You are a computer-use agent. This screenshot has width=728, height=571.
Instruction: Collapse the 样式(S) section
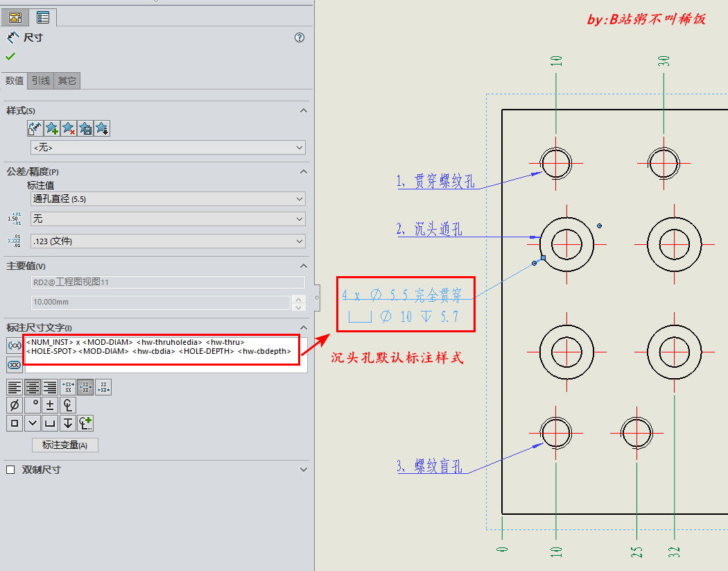(304, 110)
